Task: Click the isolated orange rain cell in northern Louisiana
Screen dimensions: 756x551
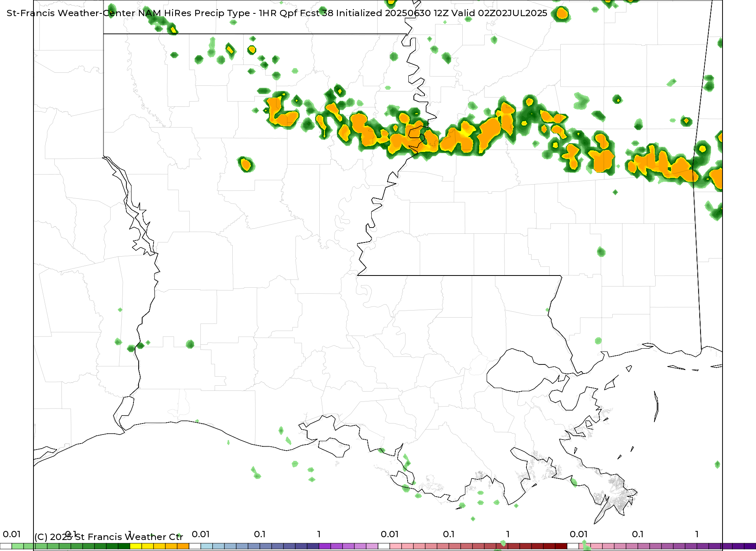Action: pyautogui.click(x=246, y=164)
